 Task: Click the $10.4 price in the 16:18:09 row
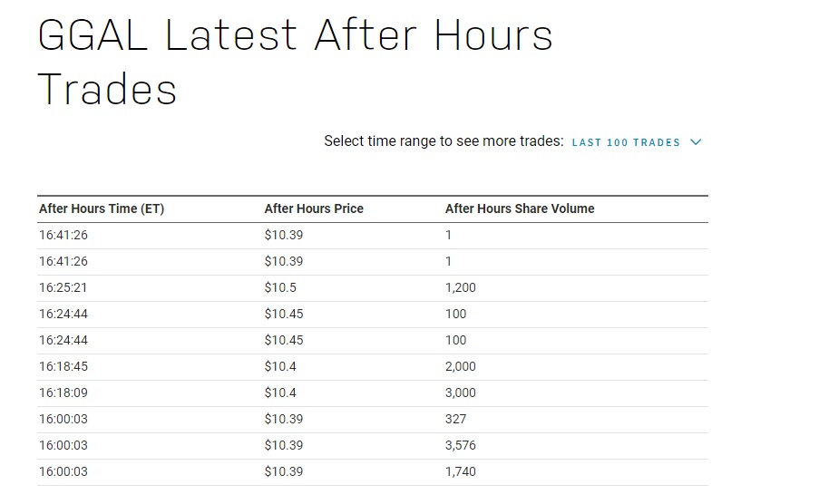pos(280,393)
